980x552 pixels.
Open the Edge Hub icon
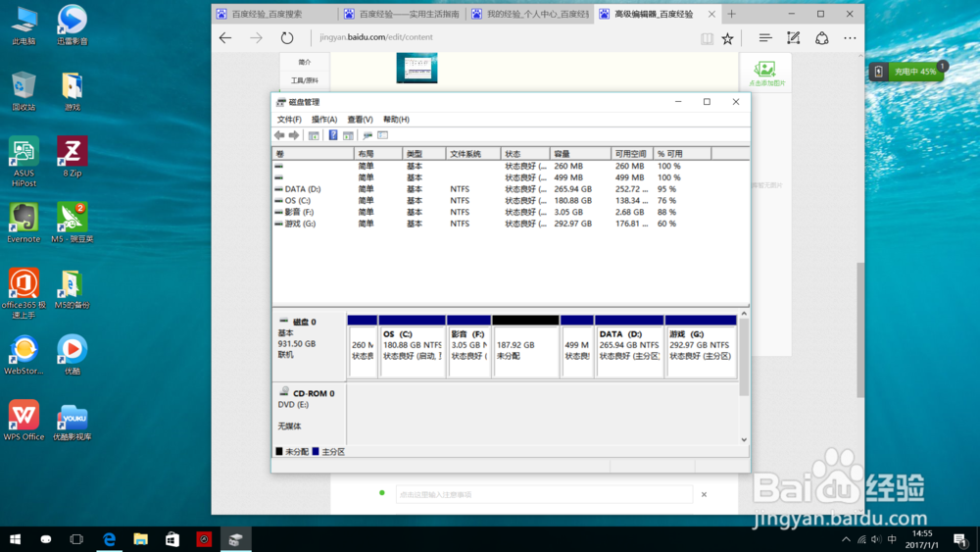(765, 38)
